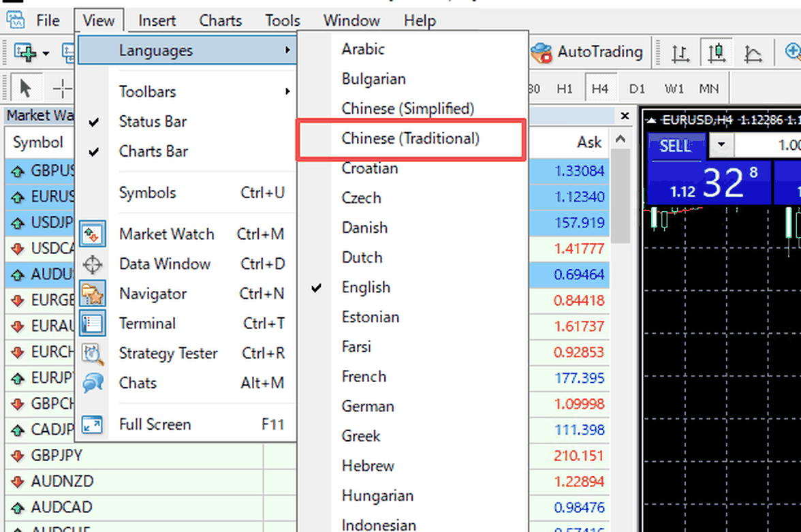Click the application icon beside File
The image size is (801, 532).
coord(15,20)
